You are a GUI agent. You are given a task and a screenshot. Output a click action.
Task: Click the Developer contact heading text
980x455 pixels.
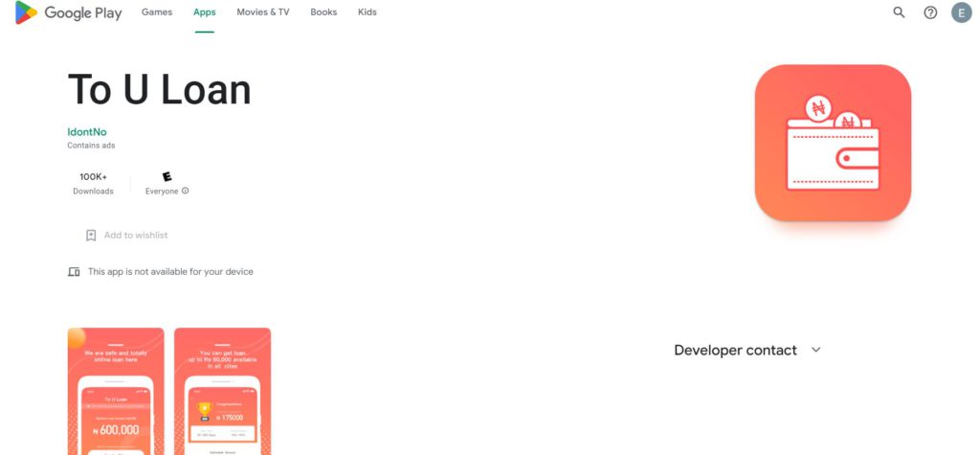(736, 350)
